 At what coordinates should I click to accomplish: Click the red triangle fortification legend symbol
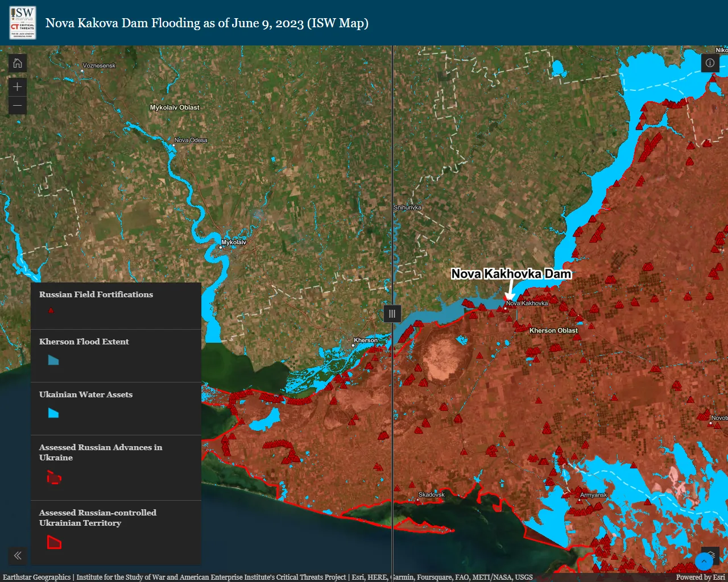[x=51, y=311]
